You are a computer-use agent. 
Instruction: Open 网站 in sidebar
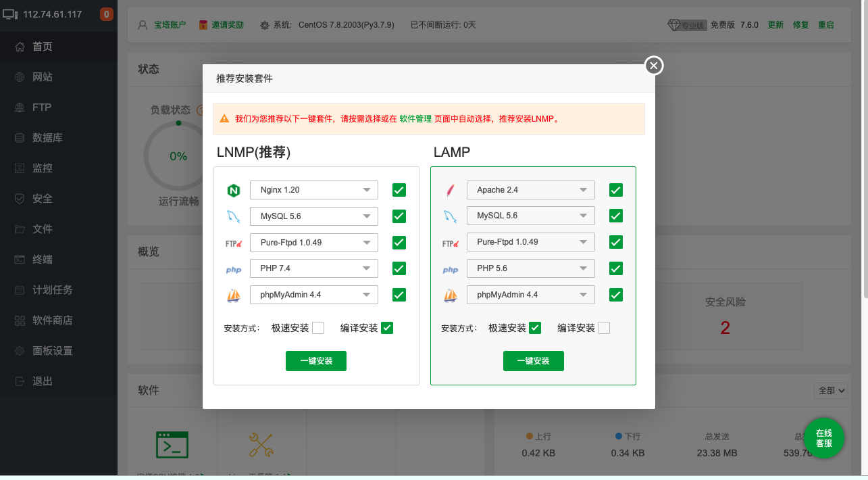pyautogui.click(x=59, y=77)
